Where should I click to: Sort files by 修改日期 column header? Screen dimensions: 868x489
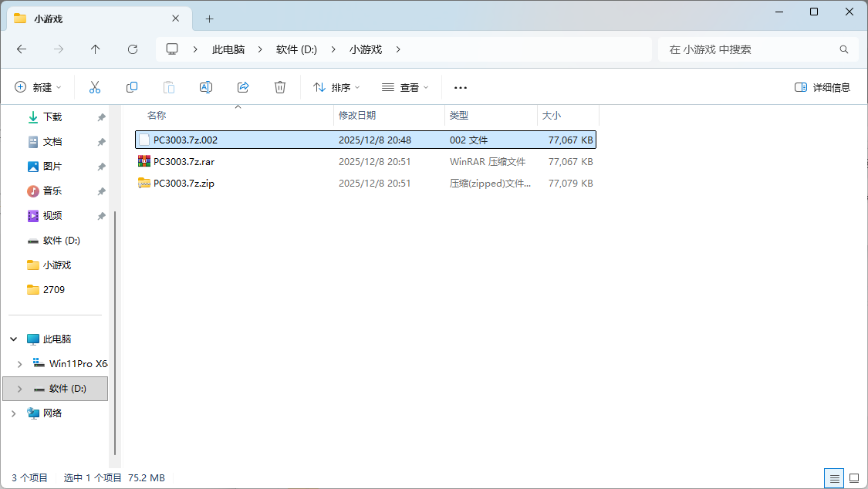click(x=357, y=115)
